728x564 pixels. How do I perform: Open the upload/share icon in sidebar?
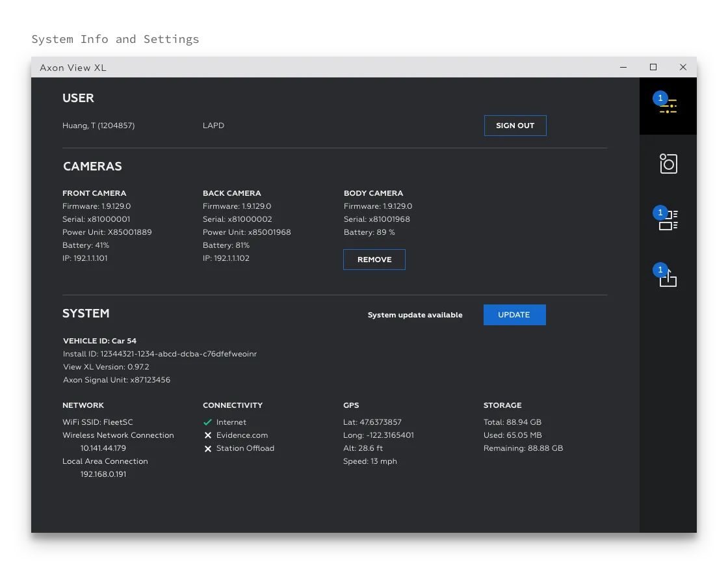pos(668,278)
